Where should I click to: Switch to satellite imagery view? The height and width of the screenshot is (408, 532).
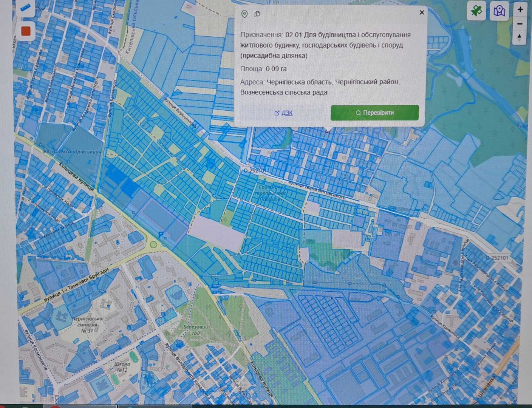click(x=476, y=11)
